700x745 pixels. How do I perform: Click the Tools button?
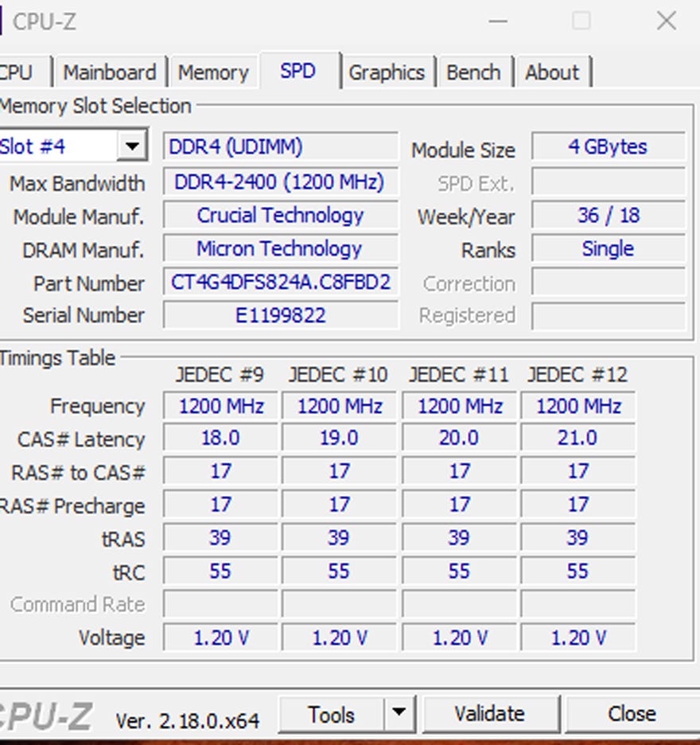(x=331, y=714)
